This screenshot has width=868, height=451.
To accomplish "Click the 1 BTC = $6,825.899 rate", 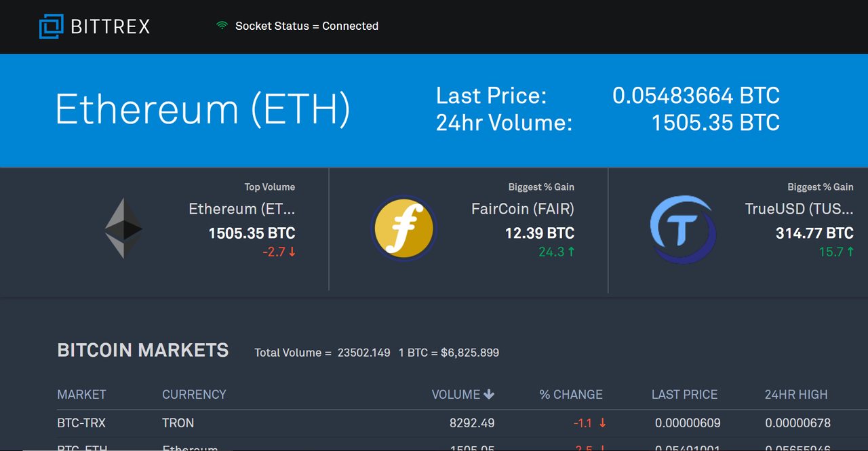I will pos(449,353).
